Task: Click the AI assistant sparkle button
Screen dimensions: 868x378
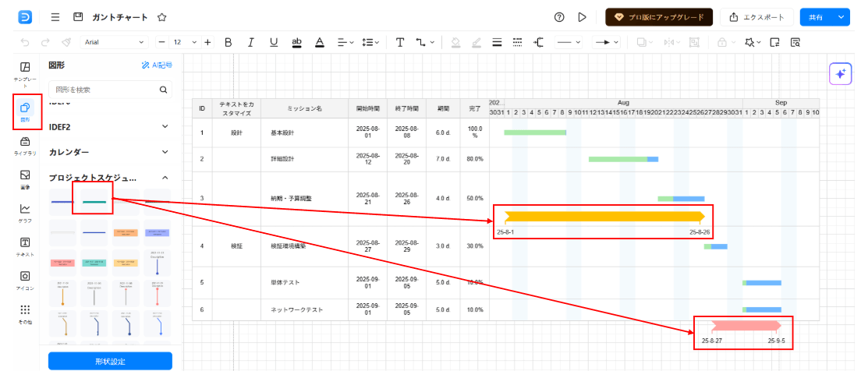Action: [840, 73]
